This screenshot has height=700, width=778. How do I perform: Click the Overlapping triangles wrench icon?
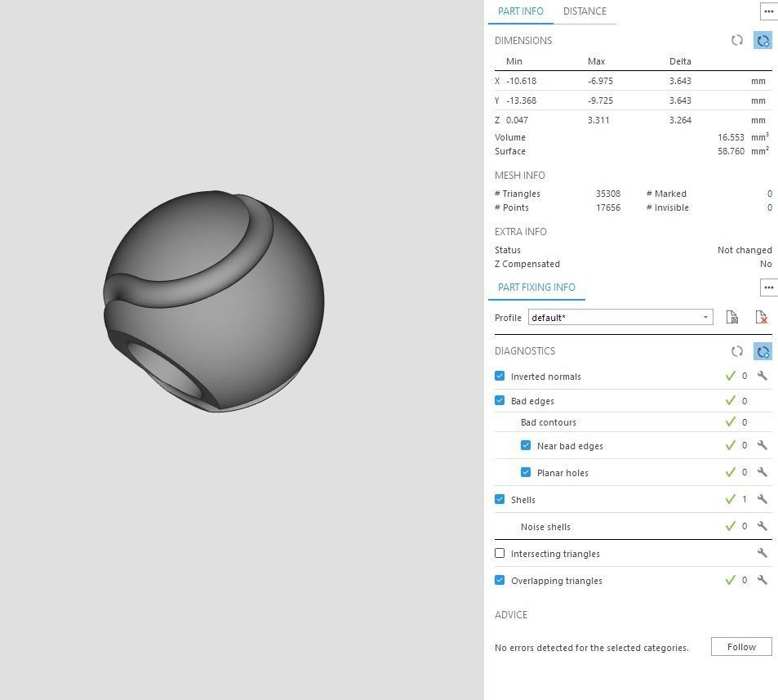(x=762, y=579)
